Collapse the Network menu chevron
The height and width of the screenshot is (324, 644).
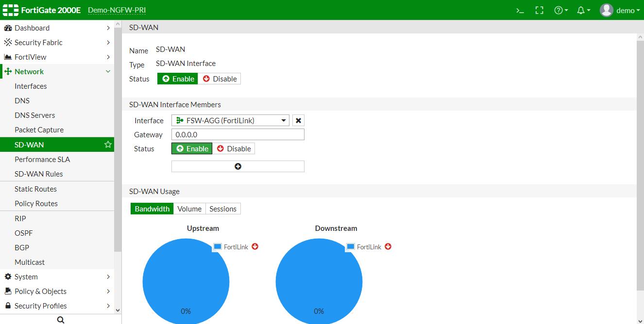tap(108, 72)
